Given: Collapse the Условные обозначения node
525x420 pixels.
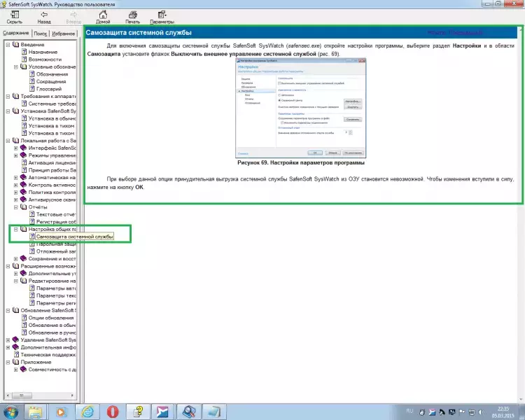Looking at the screenshot, I should 15,66.
